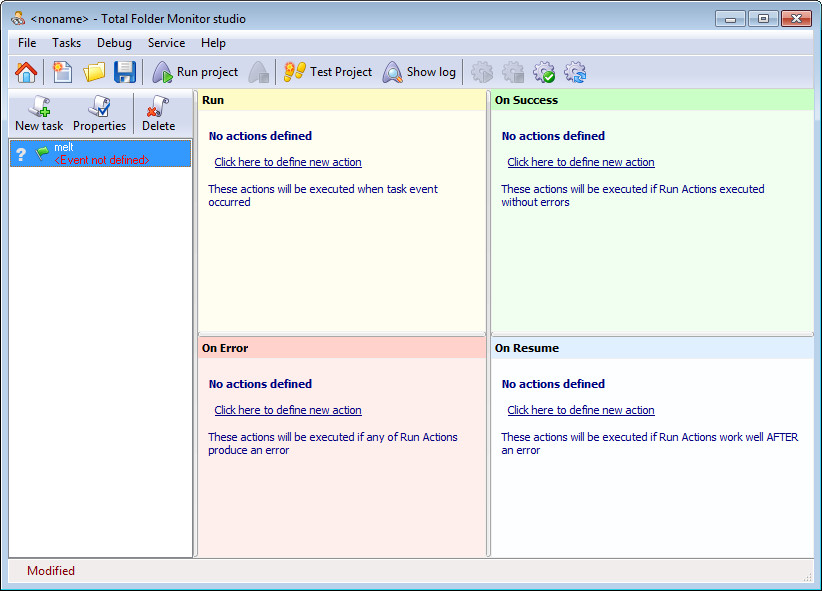Viewport: 822px width, 591px height.
Task: Click define new action link in Run panel
Action: click(288, 162)
